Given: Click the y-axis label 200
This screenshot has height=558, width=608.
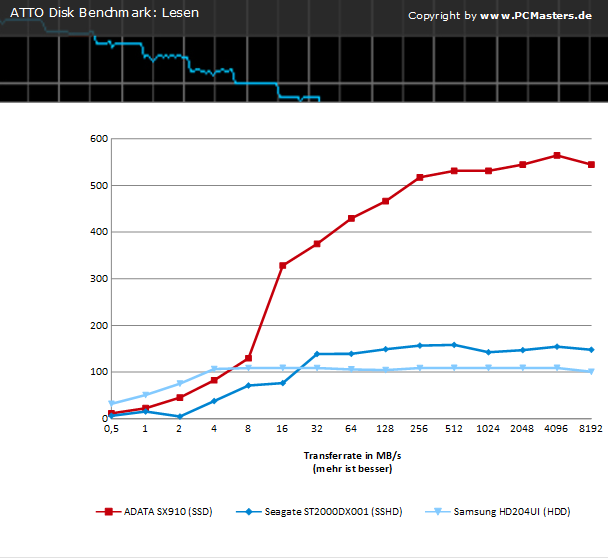Looking at the screenshot, I should (x=99, y=326).
